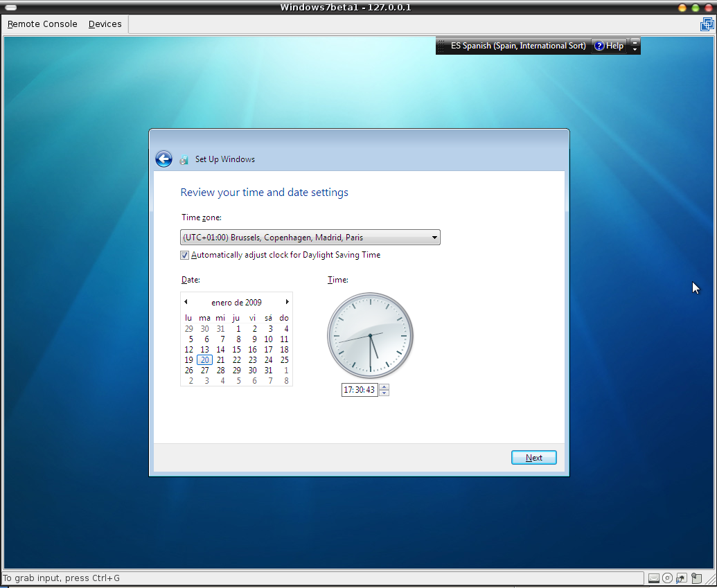Select day 27 in the calendar
This screenshot has width=717, height=588.
205,371
